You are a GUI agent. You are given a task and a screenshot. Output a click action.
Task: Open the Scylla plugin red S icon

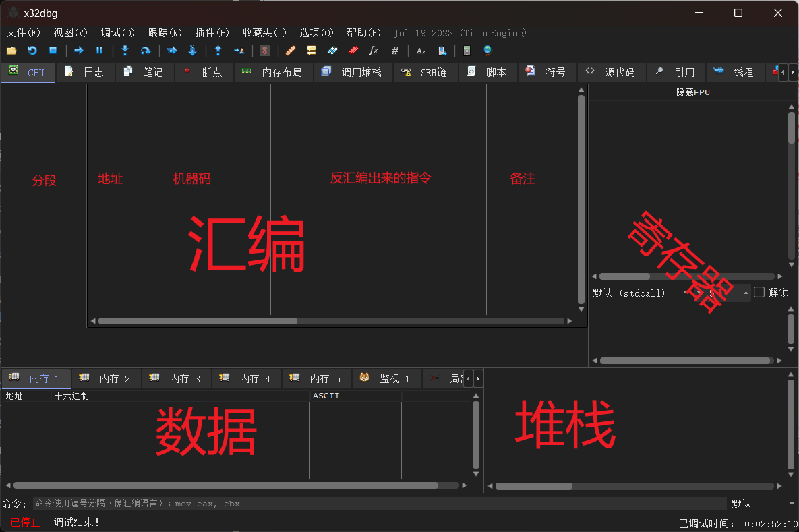pyautogui.click(x=265, y=51)
